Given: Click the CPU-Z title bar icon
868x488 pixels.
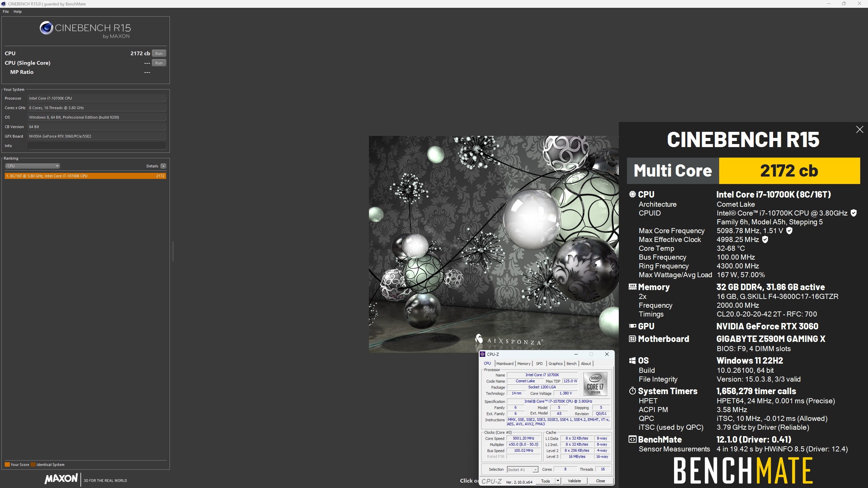Looking at the screenshot, I should tap(482, 354).
